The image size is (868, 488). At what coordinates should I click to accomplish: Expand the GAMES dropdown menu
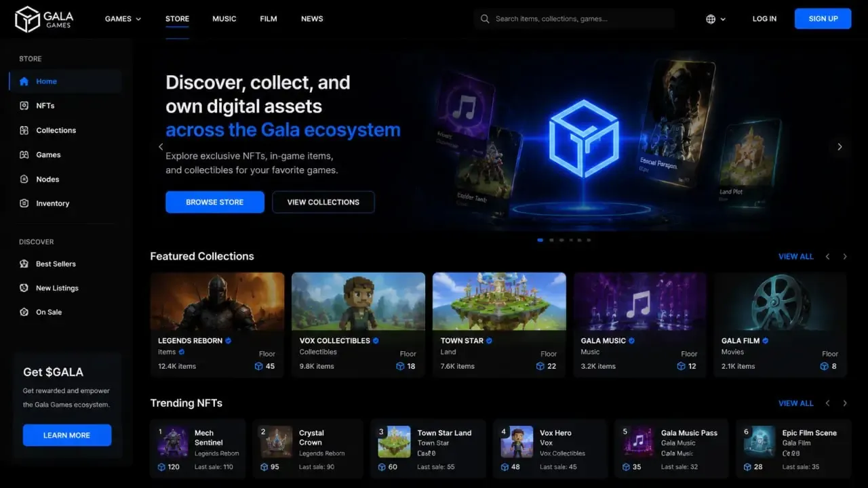pyautogui.click(x=123, y=19)
